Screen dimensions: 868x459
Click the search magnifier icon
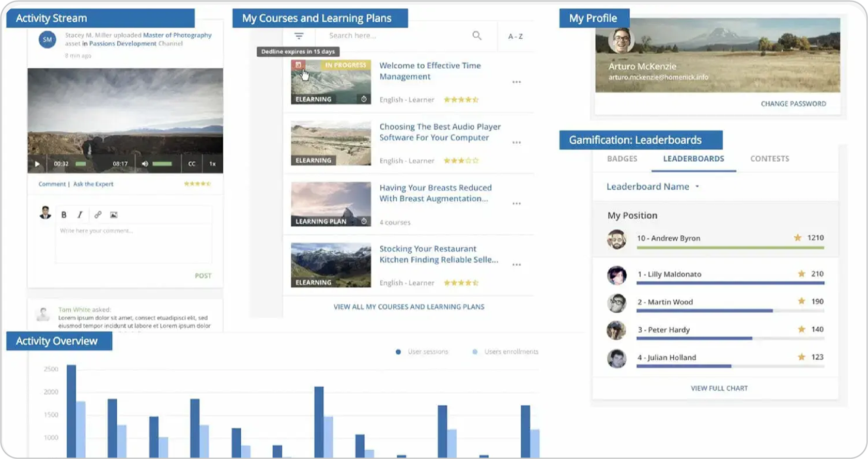476,36
